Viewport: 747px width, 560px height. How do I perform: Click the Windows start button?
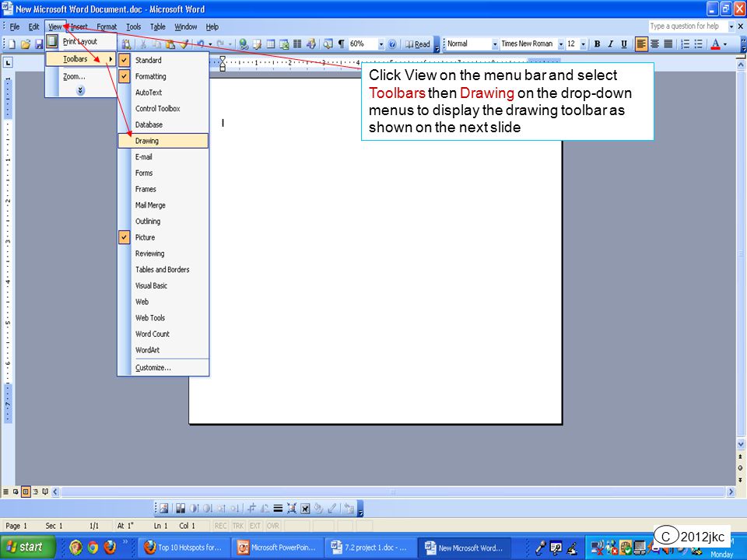[x=28, y=547]
